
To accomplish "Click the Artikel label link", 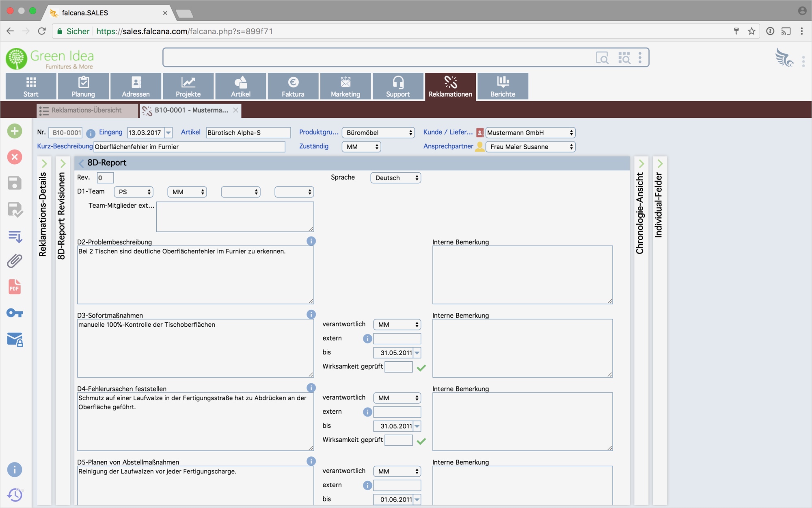I will [x=190, y=132].
